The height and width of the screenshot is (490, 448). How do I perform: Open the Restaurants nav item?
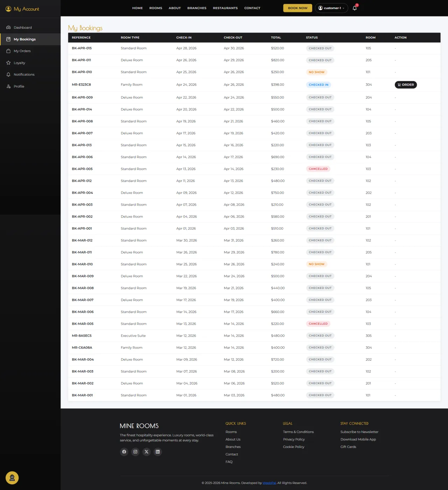pos(225,8)
